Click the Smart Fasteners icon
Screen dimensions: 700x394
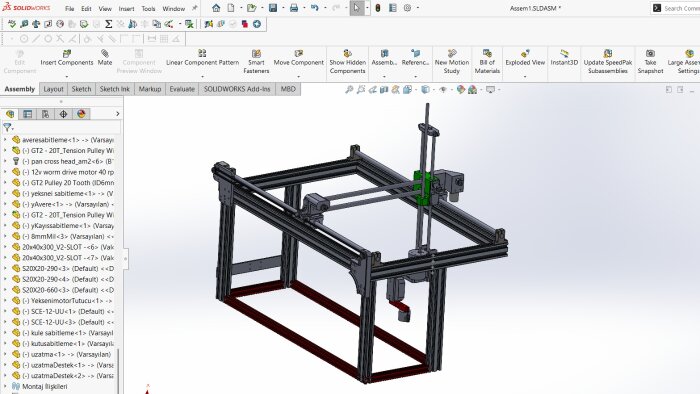click(x=256, y=54)
